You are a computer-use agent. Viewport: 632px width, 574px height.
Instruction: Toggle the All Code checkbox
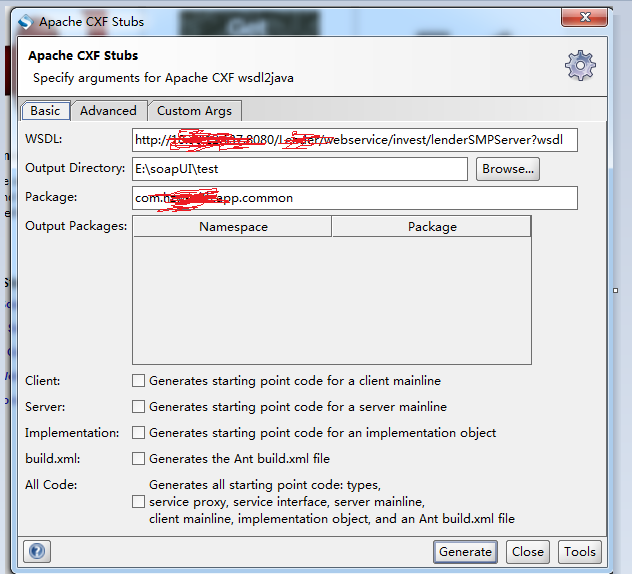(x=138, y=501)
